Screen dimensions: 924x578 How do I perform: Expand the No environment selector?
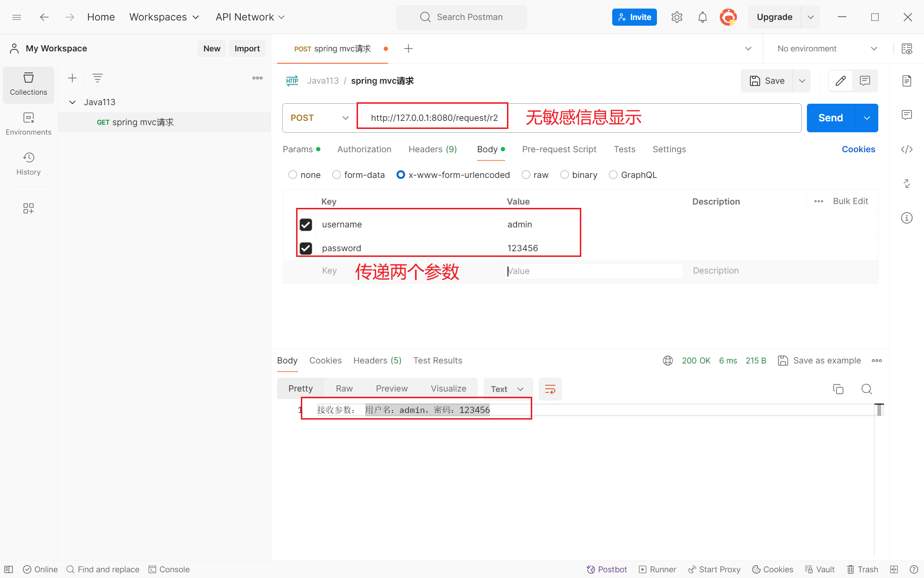(x=827, y=49)
